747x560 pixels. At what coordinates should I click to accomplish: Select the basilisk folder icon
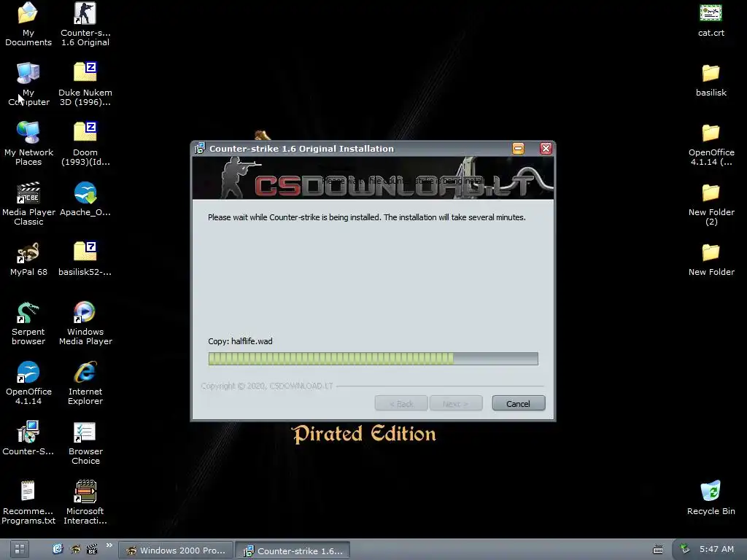[x=711, y=79]
